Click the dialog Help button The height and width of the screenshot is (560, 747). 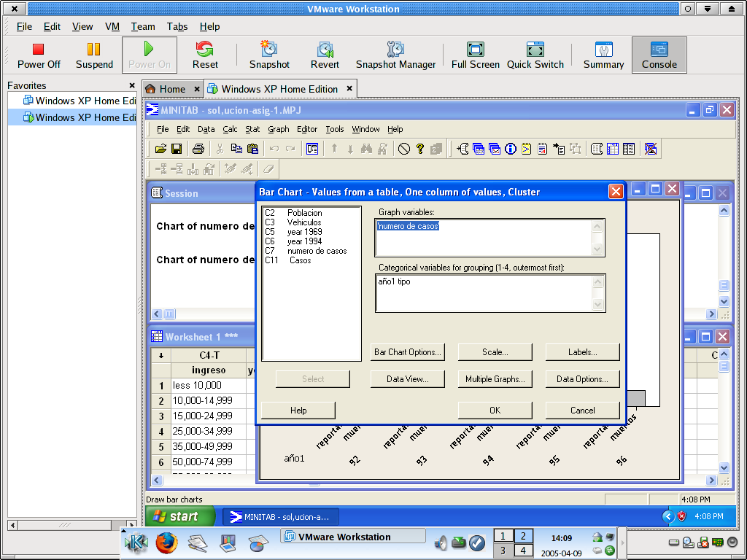(x=298, y=410)
